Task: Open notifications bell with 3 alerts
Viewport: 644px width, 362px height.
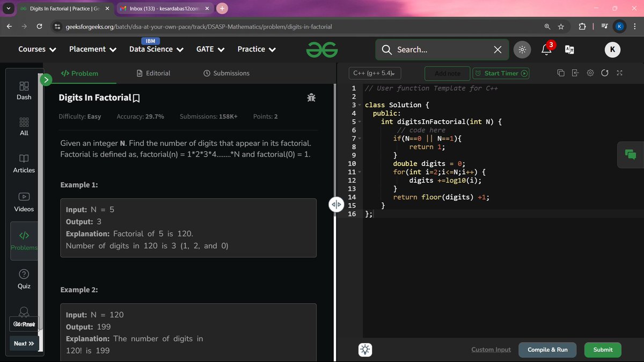Action: pos(546,49)
